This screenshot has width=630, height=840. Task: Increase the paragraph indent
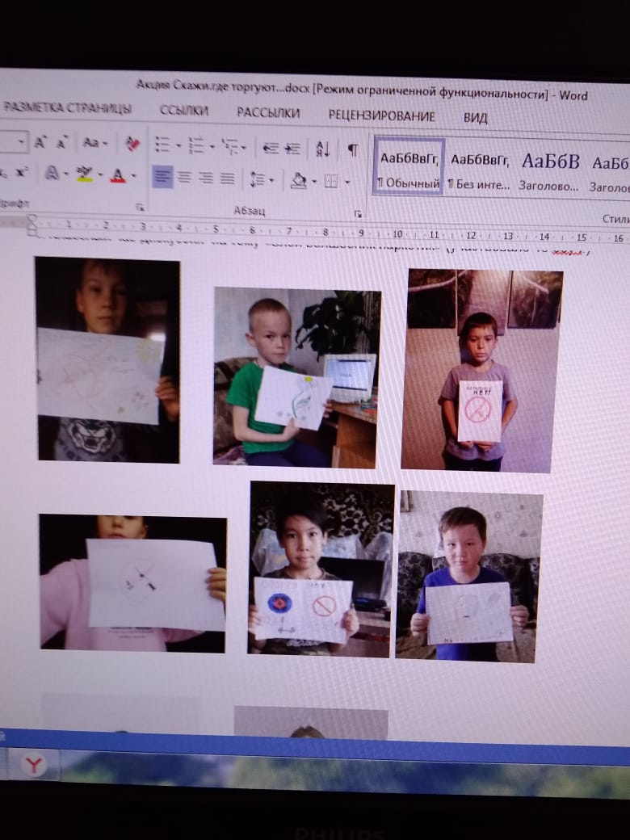[293, 148]
